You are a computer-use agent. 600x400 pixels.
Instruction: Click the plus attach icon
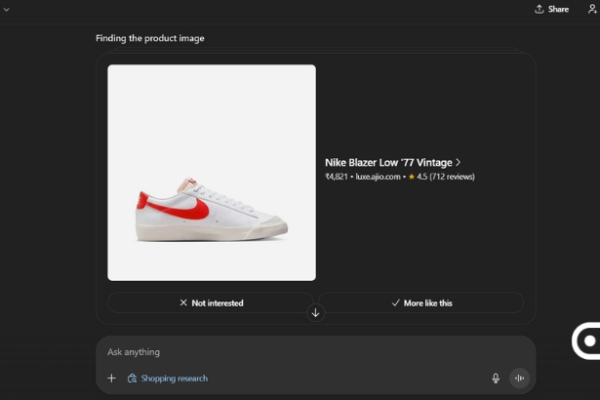tap(112, 378)
